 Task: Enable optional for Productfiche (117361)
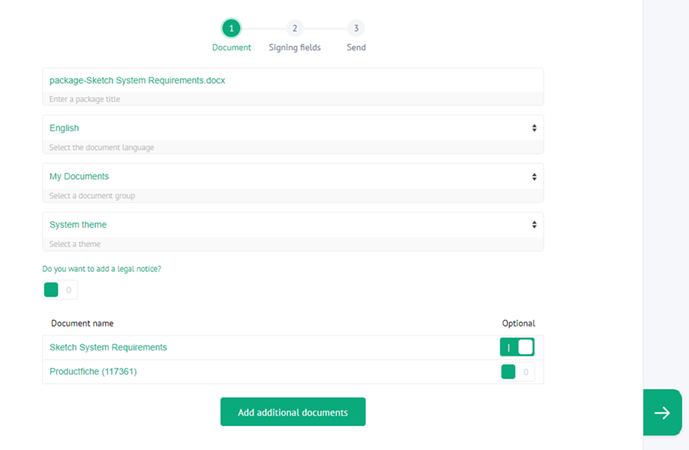click(517, 372)
